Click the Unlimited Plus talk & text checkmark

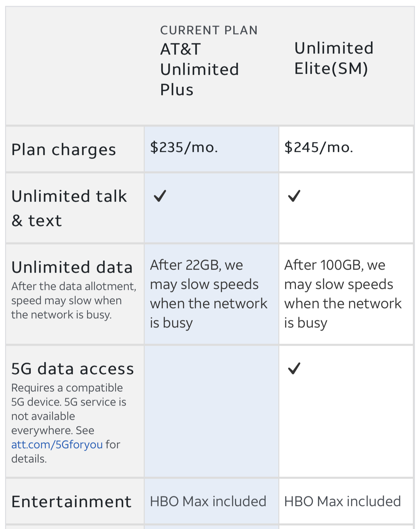(160, 196)
